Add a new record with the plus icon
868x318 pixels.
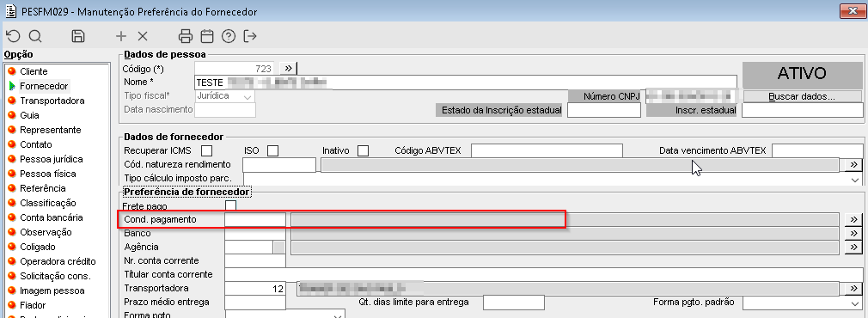(120, 37)
